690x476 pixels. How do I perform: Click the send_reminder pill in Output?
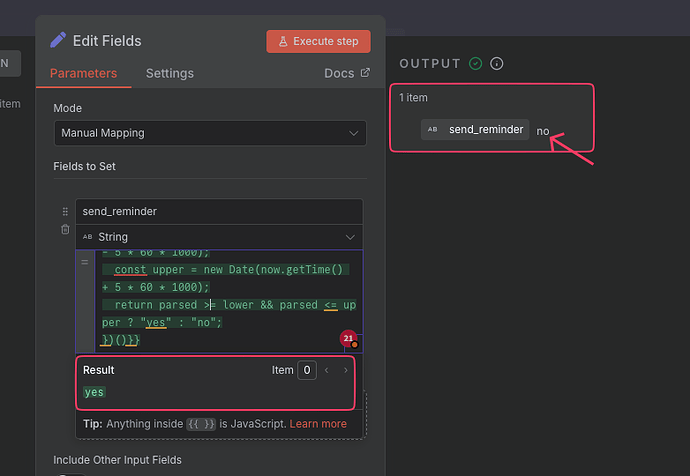coord(476,129)
